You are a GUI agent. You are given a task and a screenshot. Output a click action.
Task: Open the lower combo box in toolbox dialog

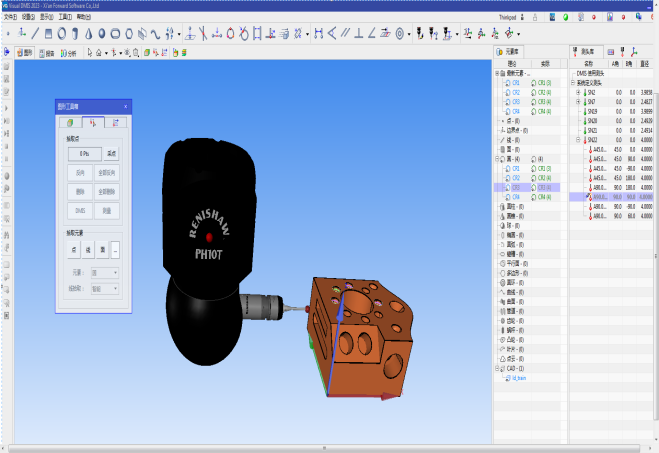coord(105,289)
